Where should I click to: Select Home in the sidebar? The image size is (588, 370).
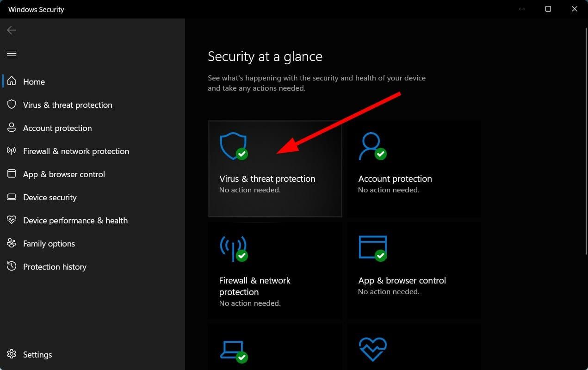click(x=34, y=81)
